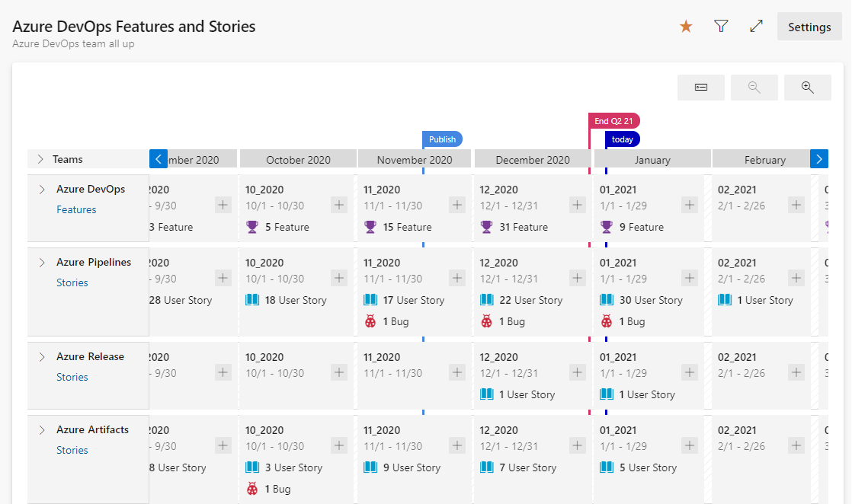Open 31 Feature rollup in December

(x=514, y=227)
